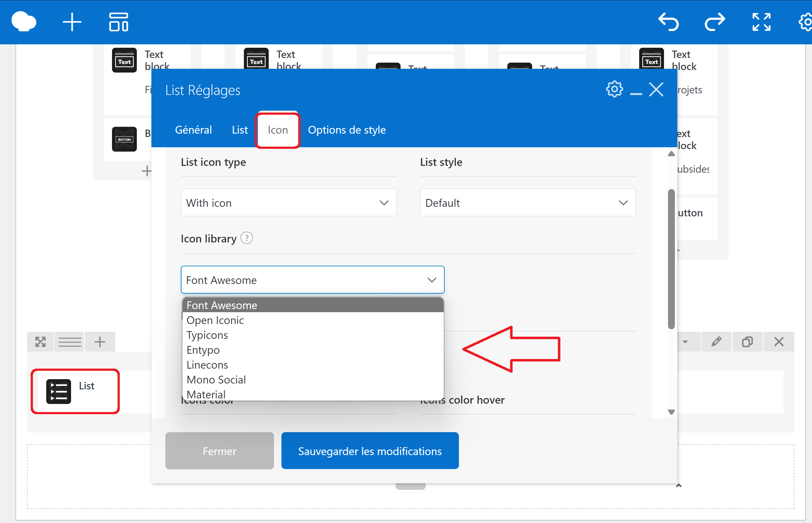The width and height of the screenshot is (812, 523).
Task: Redo the last undone change
Action: point(715,22)
